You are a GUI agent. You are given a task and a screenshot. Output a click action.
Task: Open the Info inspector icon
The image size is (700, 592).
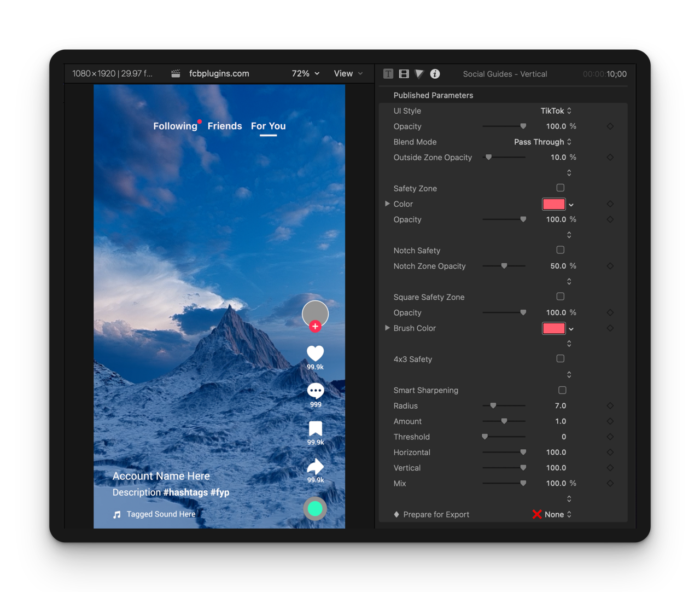(x=435, y=74)
